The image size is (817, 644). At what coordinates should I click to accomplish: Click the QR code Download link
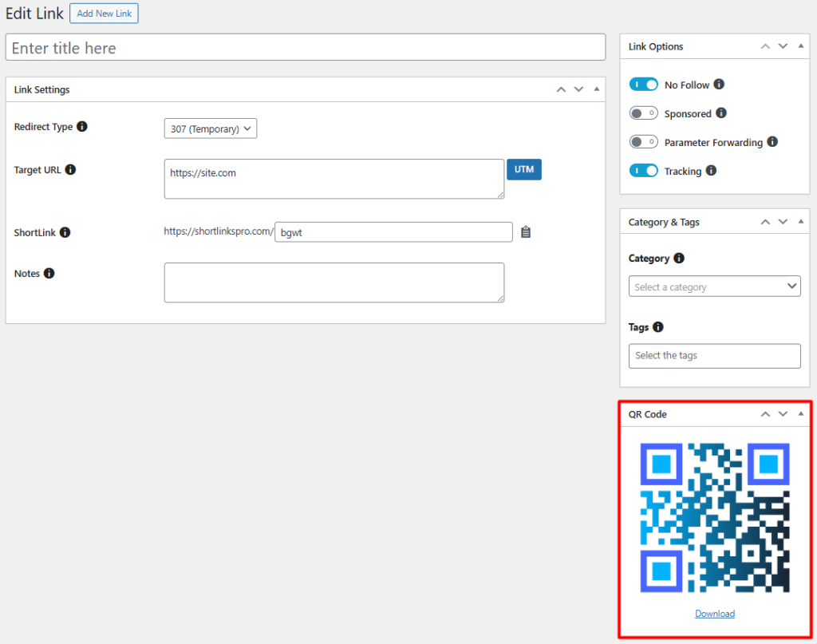coord(715,614)
